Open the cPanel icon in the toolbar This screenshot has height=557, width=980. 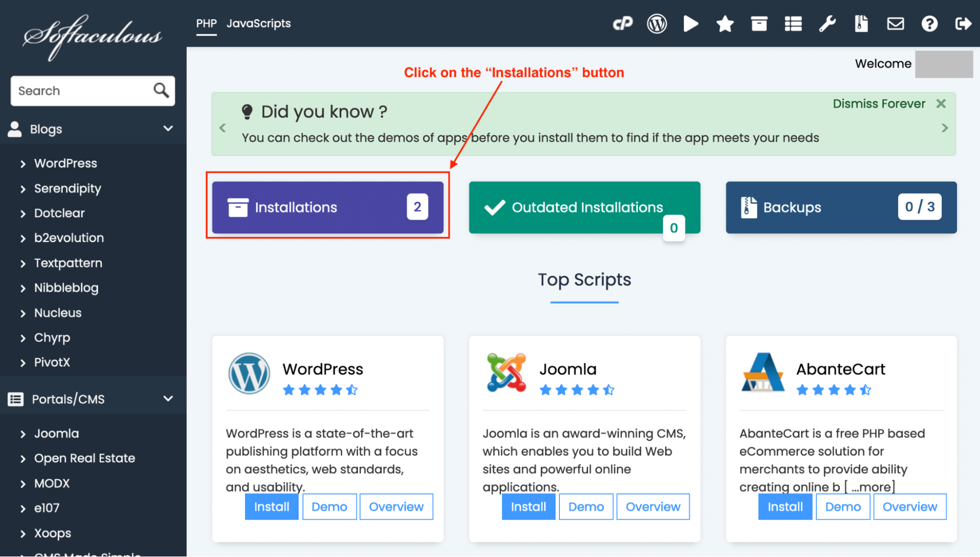pos(623,24)
